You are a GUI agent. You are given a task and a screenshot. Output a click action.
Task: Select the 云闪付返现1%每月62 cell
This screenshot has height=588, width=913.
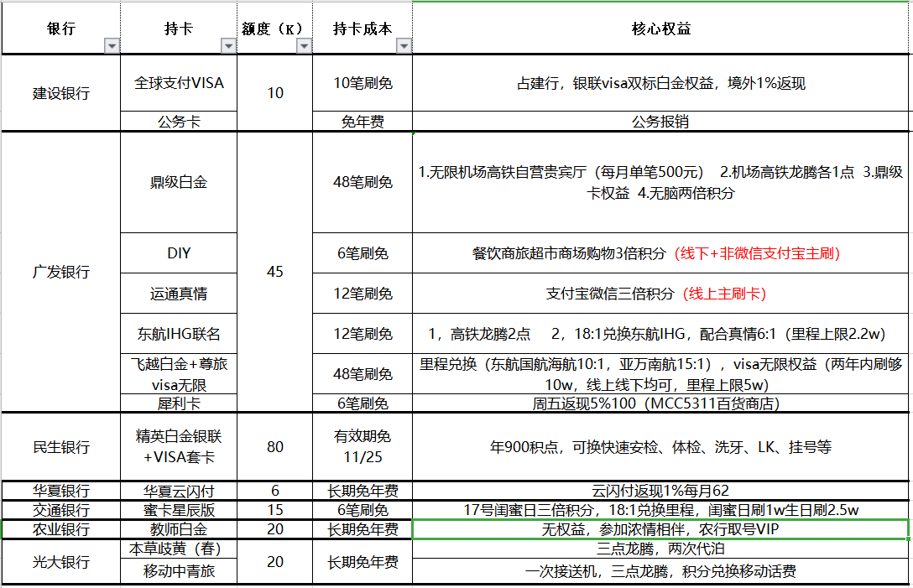click(661, 491)
